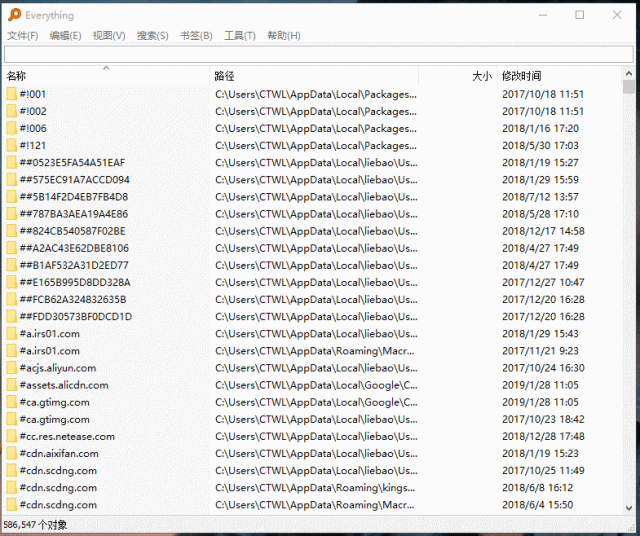Click folder icon of #!002

click(x=11, y=111)
